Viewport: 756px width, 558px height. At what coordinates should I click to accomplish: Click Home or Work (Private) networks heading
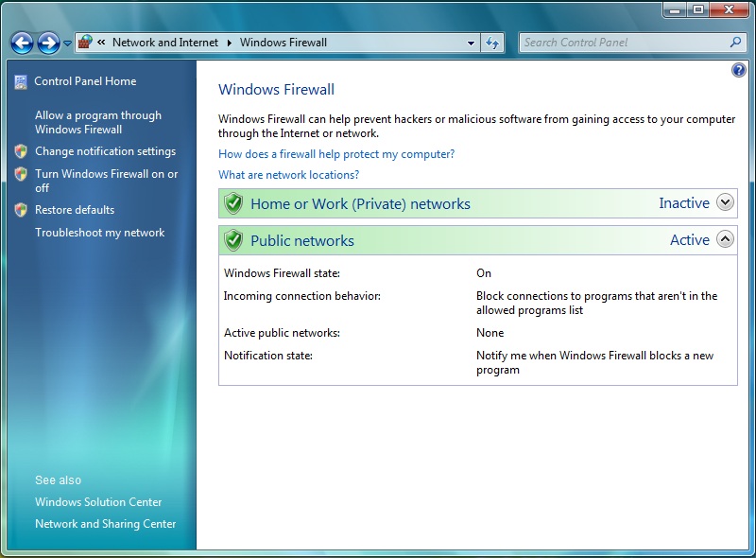click(360, 203)
